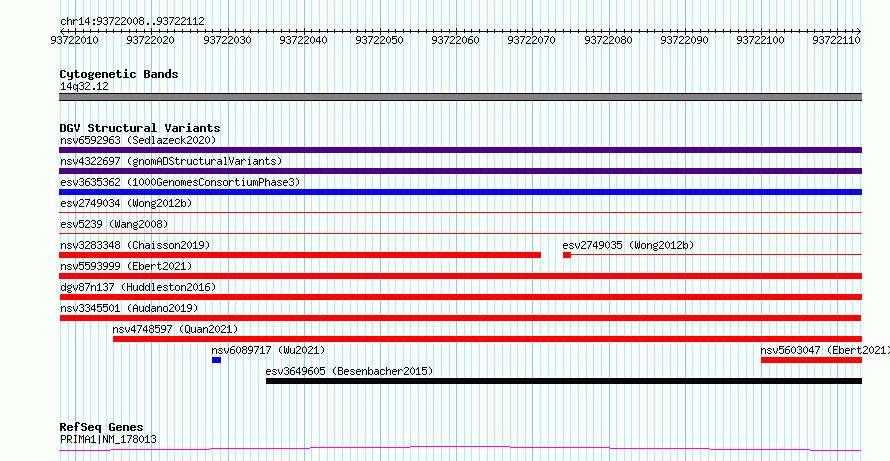The image size is (890, 461).
Task: Open nsv6089717 (Wu2021) label
Action: tap(268, 350)
